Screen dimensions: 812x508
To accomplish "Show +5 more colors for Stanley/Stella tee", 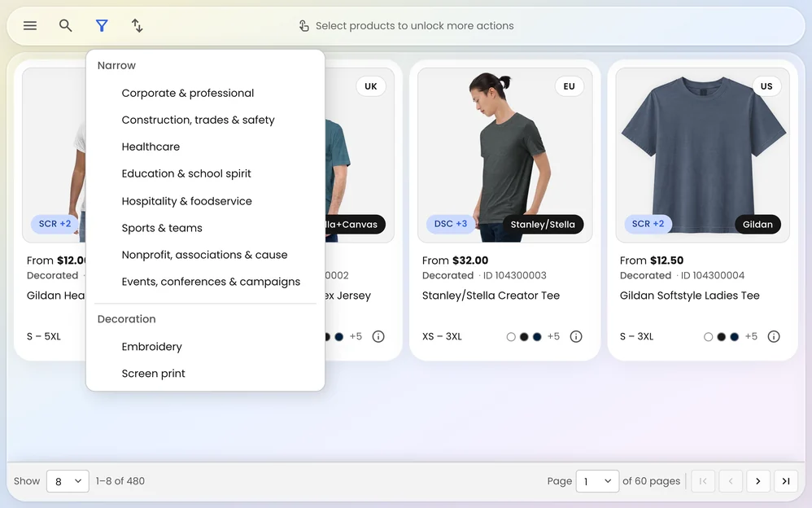I will coord(553,336).
